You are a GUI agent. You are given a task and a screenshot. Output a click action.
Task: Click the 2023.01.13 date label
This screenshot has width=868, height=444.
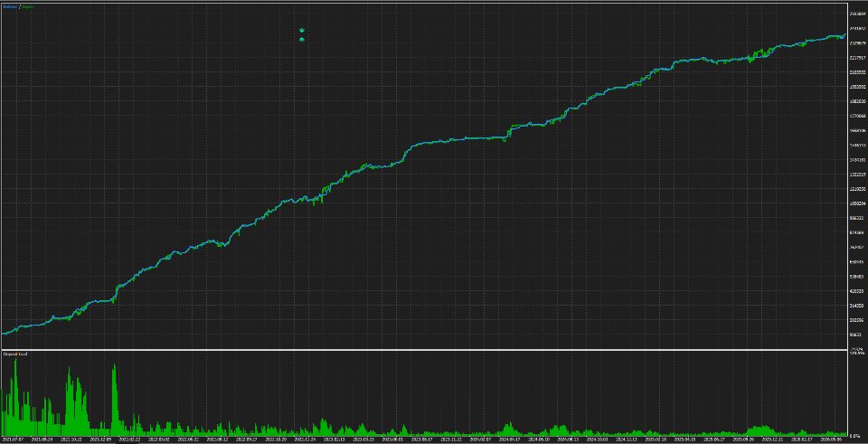point(335,439)
